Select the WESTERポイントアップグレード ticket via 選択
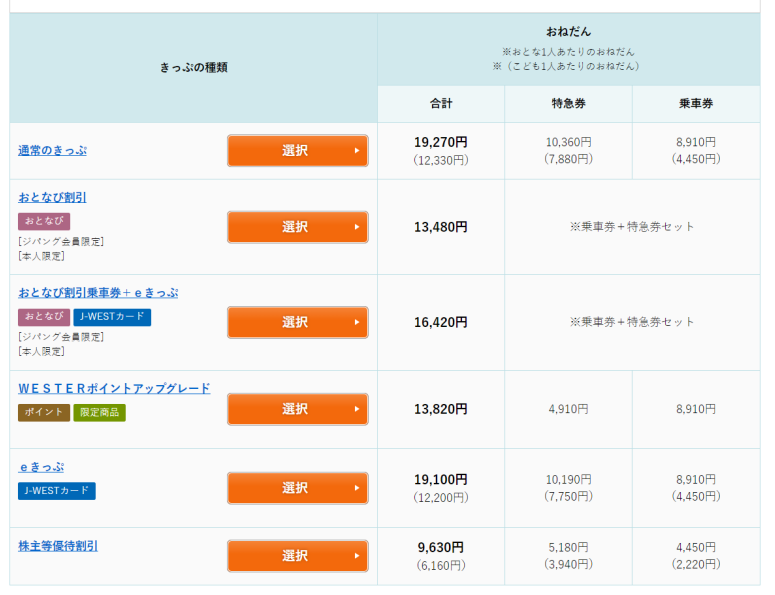775x595 pixels. (297, 409)
